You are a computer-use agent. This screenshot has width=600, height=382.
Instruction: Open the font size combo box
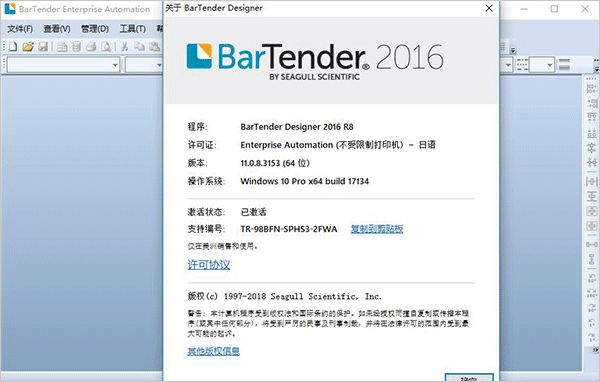tap(145, 65)
